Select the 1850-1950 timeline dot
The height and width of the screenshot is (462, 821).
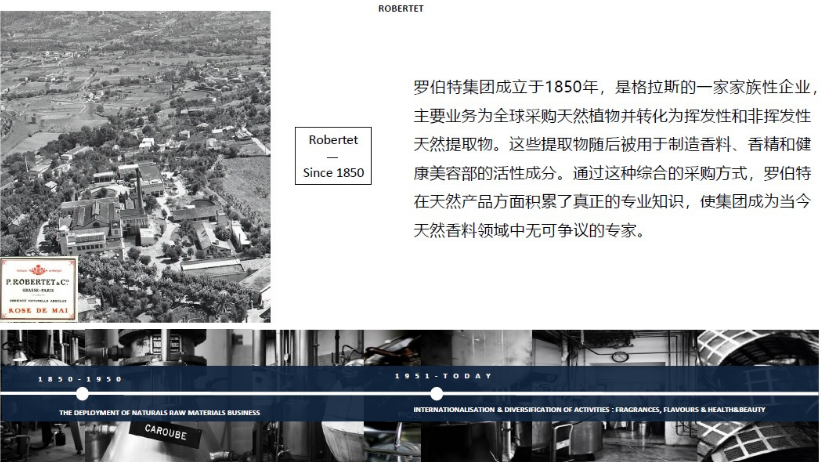click(82, 394)
